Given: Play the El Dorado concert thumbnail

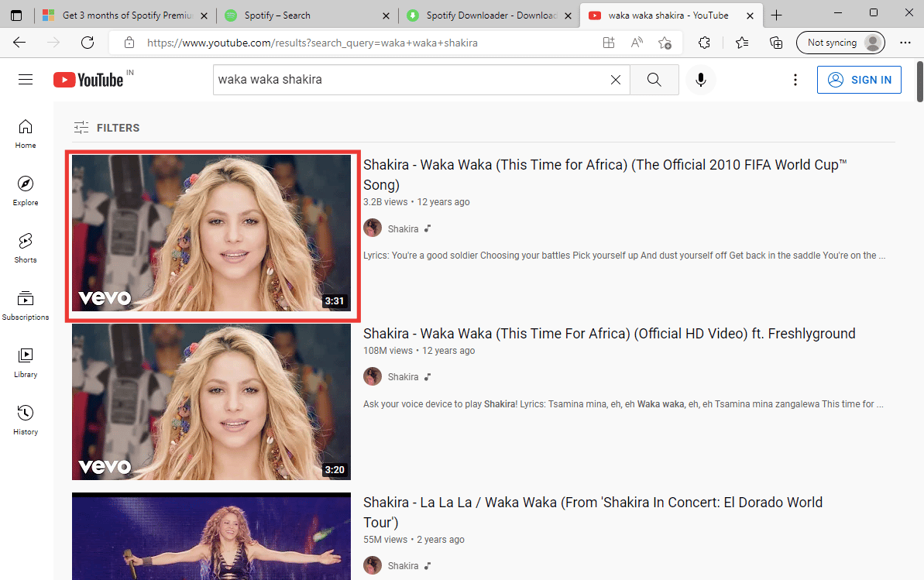Looking at the screenshot, I should (211, 537).
